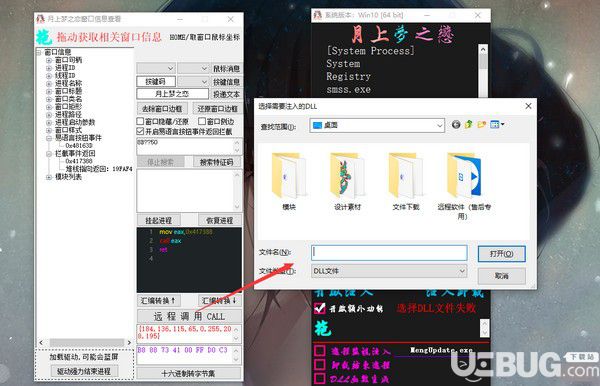Open the 查找范围 桌面 location dropdown
The width and height of the screenshot is (600, 386).
pos(377,125)
